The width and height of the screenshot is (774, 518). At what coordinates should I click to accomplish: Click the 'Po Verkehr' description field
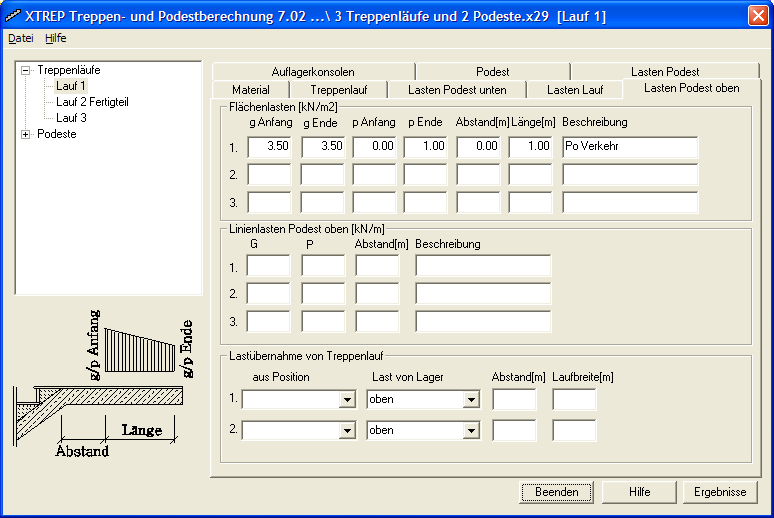click(629, 147)
